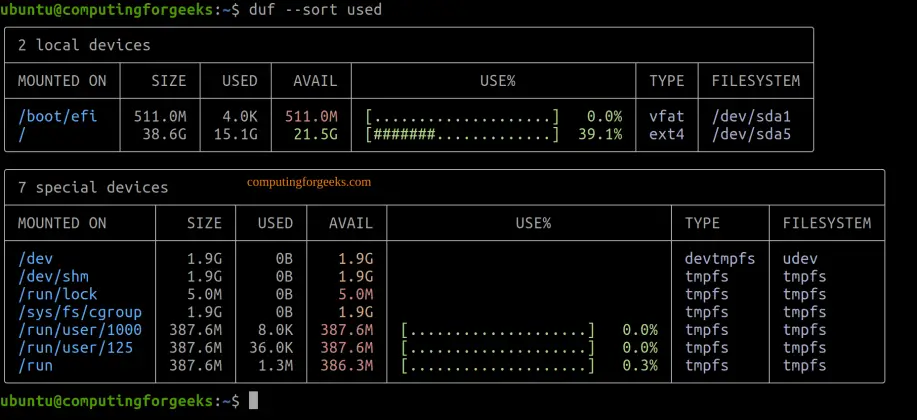Click the ext4 type value
This screenshot has width=917, height=420.
coord(666,134)
